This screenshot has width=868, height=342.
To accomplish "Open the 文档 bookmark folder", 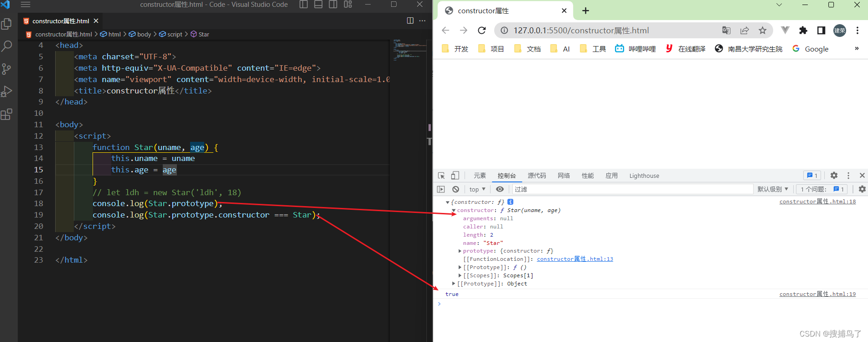I will coord(527,49).
